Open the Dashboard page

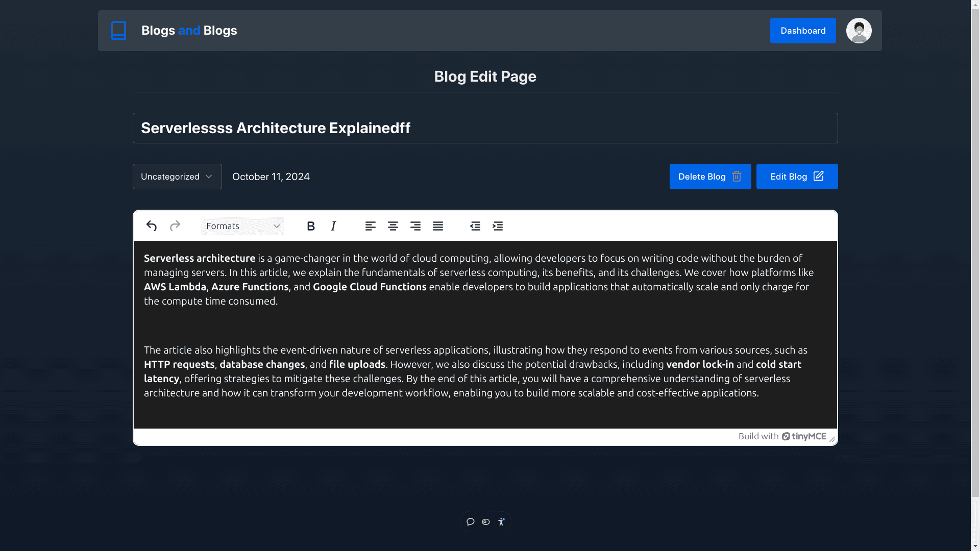[x=803, y=31]
